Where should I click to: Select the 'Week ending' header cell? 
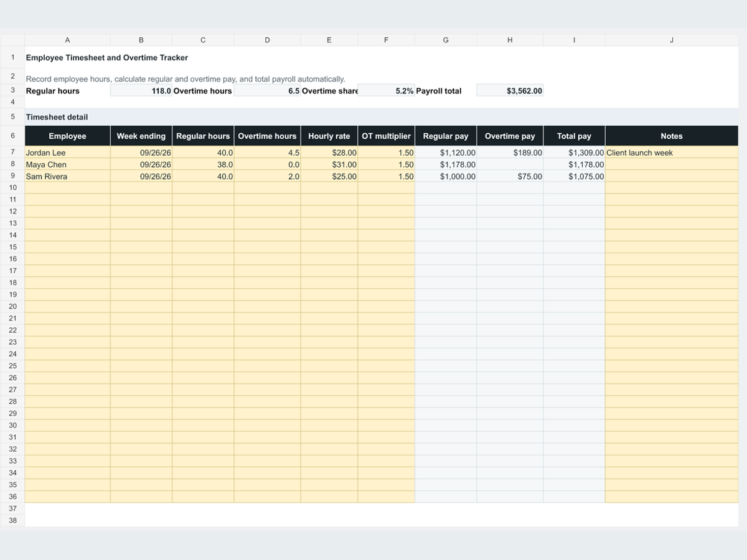(141, 136)
